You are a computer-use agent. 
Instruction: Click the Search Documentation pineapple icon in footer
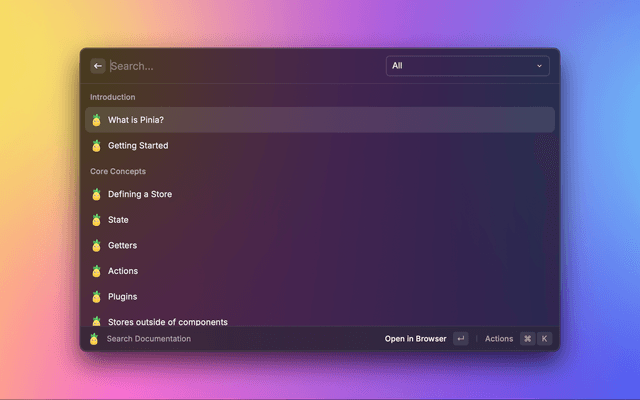pos(94,339)
